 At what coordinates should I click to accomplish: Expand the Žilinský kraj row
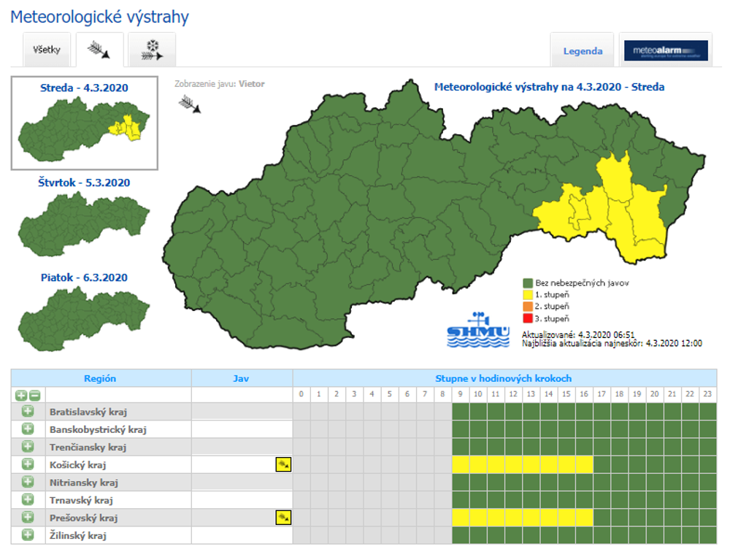(x=28, y=535)
